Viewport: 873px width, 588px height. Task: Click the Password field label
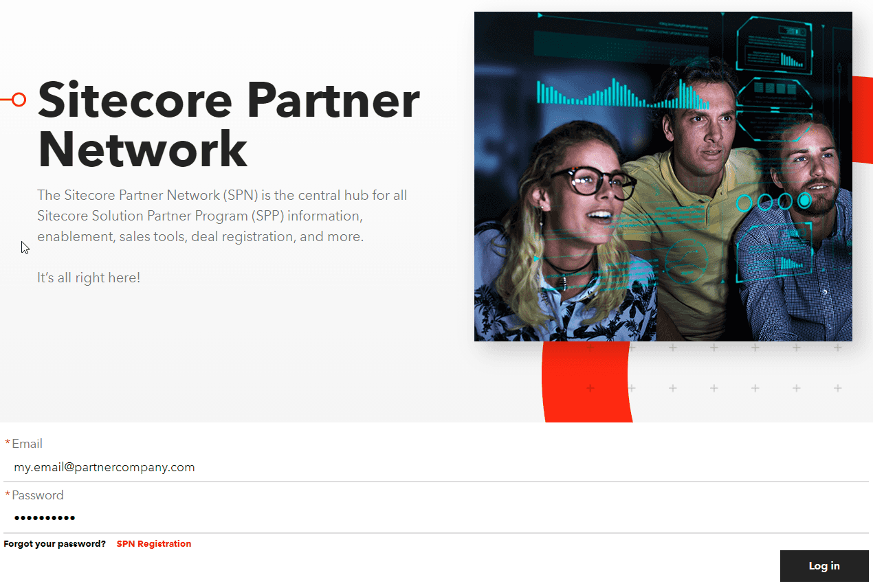click(38, 495)
